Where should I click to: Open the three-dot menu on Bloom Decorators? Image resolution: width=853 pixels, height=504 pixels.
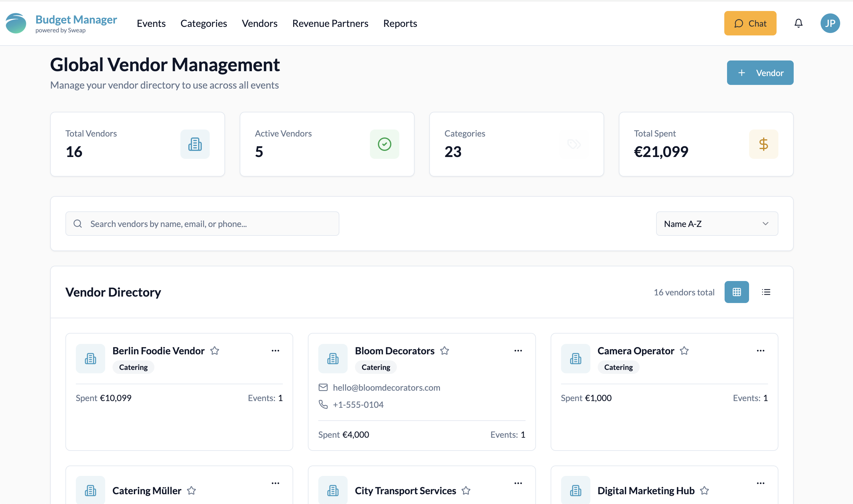(x=518, y=350)
